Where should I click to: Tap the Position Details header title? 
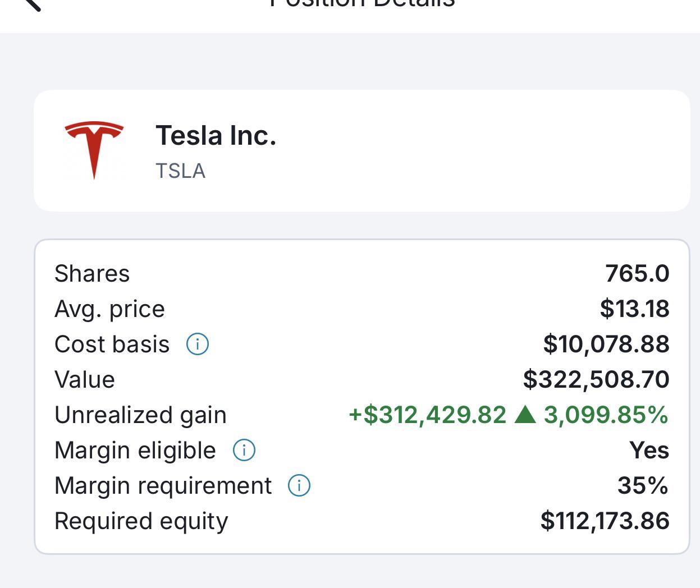click(x=362, y=3)
